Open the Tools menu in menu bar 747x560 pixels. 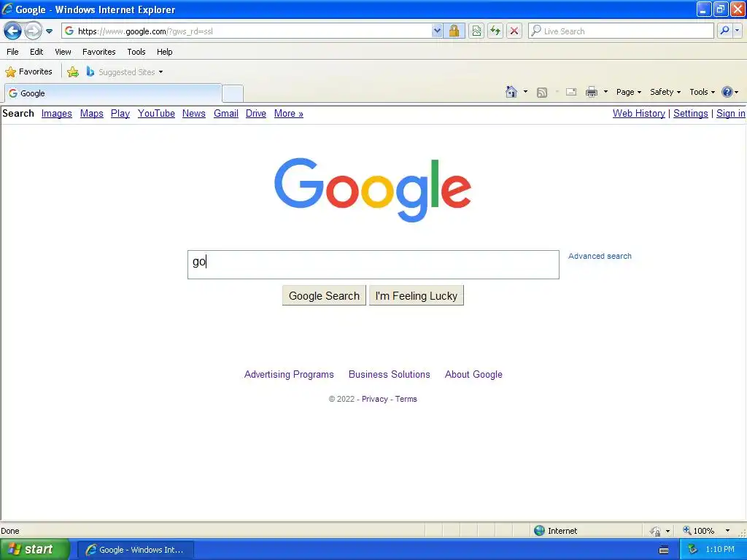(136, 52)
